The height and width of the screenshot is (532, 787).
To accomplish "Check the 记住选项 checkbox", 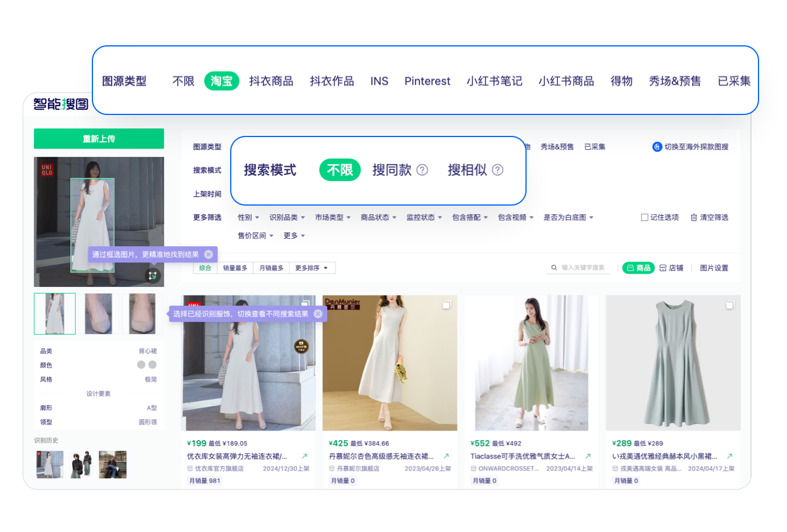I will click(x=645, y=217).
